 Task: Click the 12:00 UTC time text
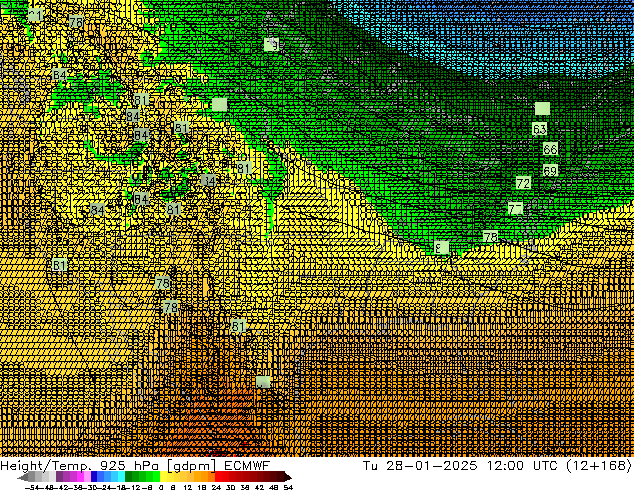(522, 465)
